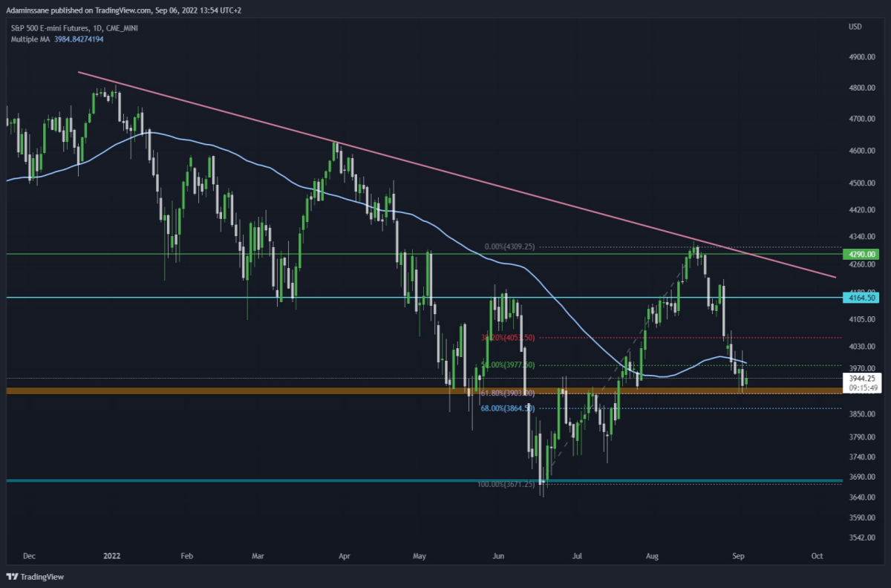Click the 100.00%(3671.25) Fibonacci label
The image size is (891, 588).
506,484
